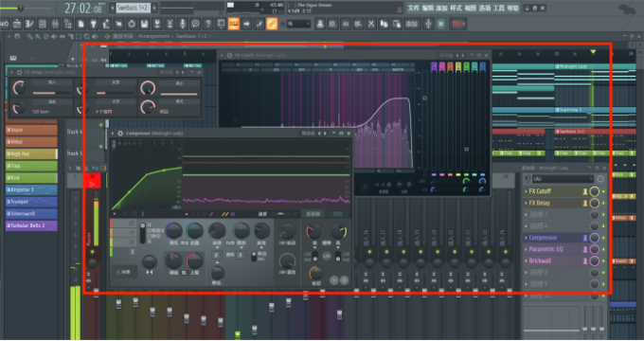Click Compressor slot's plugin window icon in mixer
Image resolution: width=644 pixels, height=341 pixels.
584,238
